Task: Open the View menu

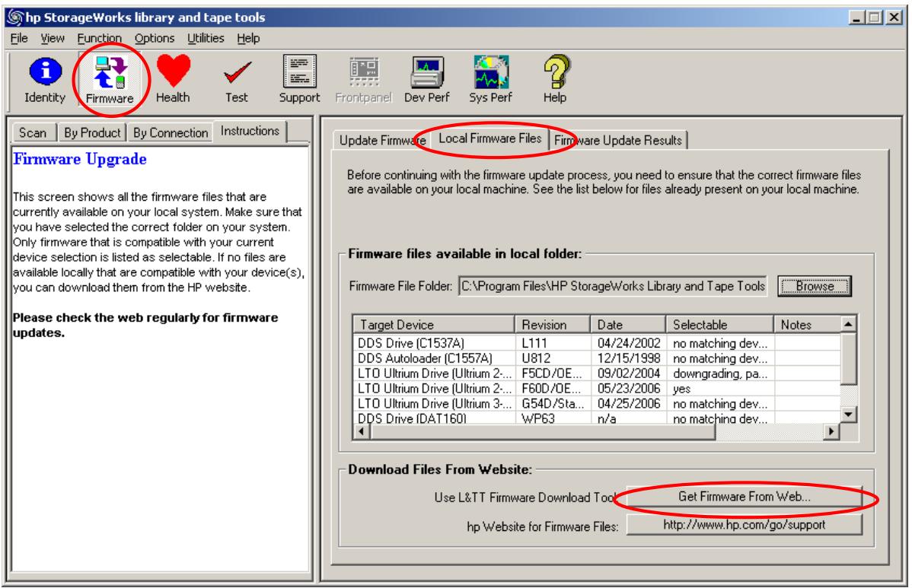Action: click(53, 38)
